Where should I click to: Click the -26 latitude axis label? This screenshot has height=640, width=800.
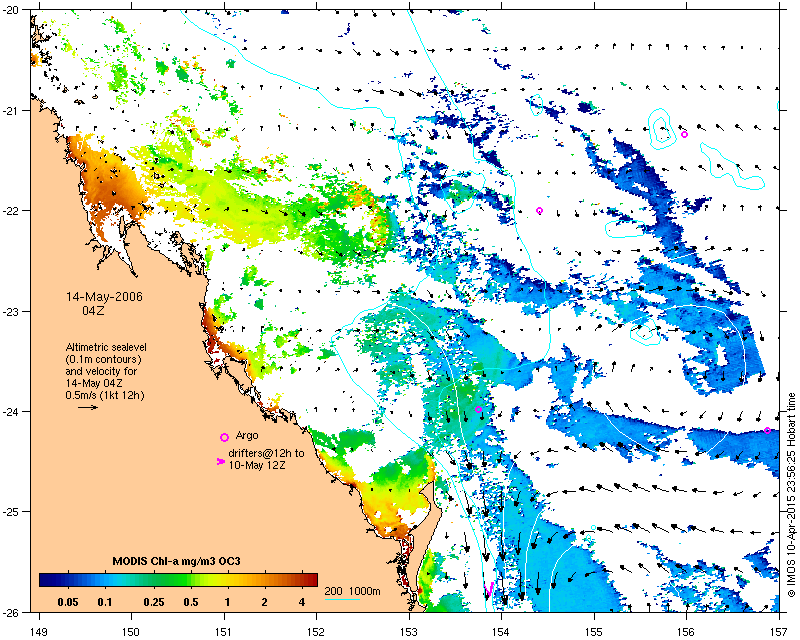click(x=10, y=612)
